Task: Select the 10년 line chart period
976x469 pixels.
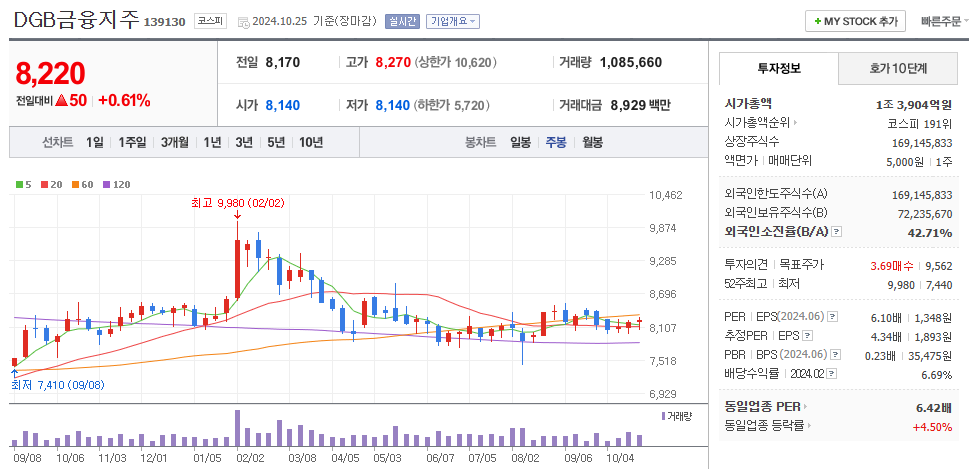Action: pos(311,143)
